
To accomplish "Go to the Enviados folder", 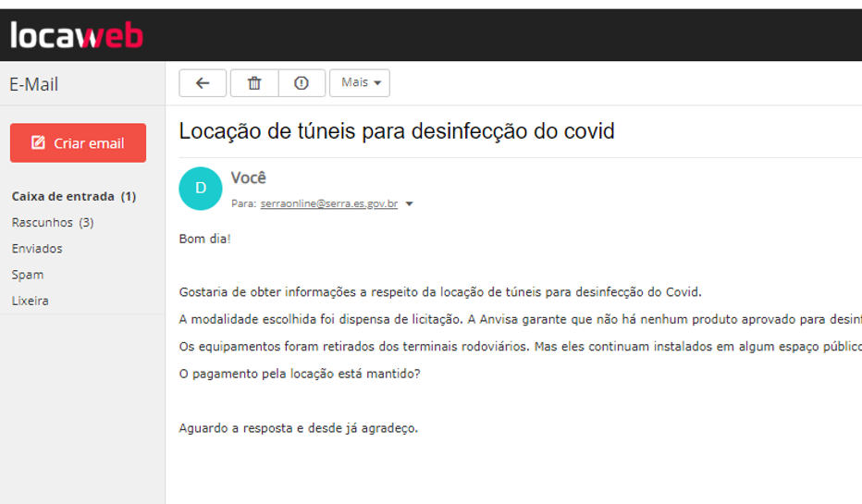I will 37,248.
